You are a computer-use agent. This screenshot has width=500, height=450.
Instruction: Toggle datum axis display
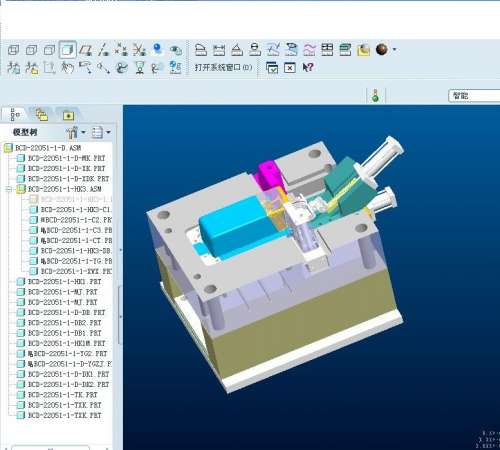click(x=104, y=50)
